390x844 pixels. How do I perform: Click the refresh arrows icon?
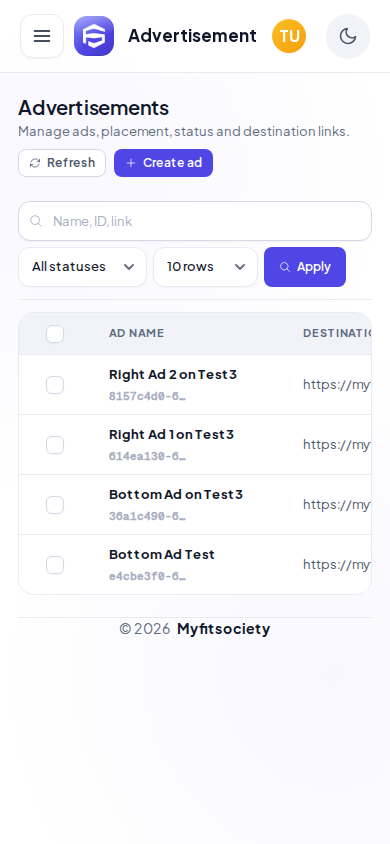(x=35, y=163)
